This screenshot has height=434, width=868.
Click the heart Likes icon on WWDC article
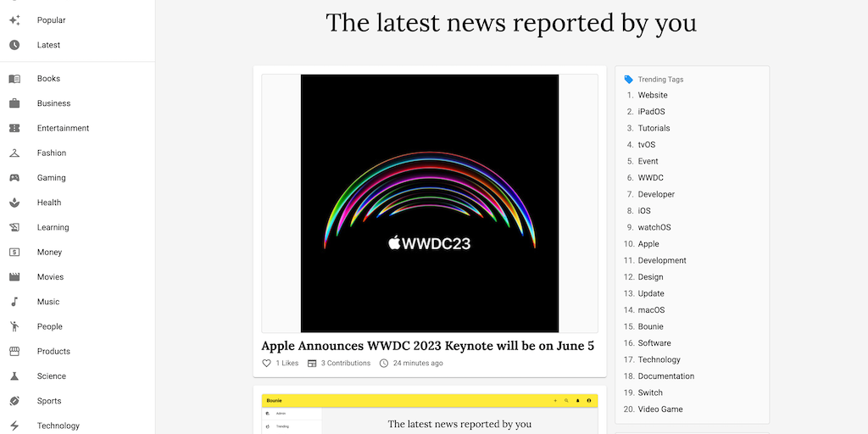(x=266, y=363)
